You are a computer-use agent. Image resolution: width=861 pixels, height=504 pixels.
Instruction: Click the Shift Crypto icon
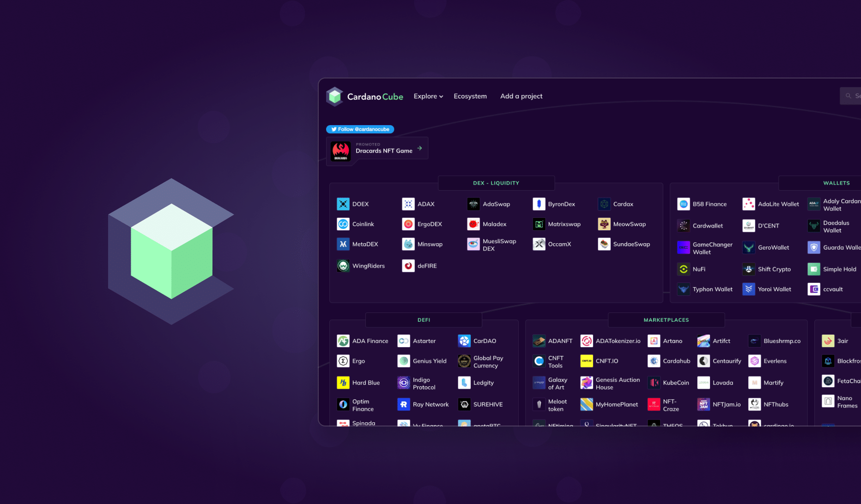pyautogui.click(x=749, y=269)
